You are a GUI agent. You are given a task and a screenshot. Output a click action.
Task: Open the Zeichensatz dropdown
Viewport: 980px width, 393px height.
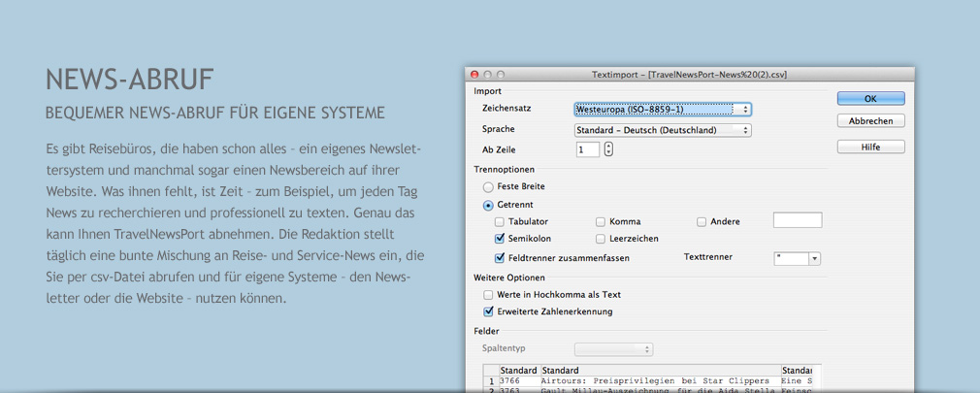pyautogui.click(x=663, y=110)
